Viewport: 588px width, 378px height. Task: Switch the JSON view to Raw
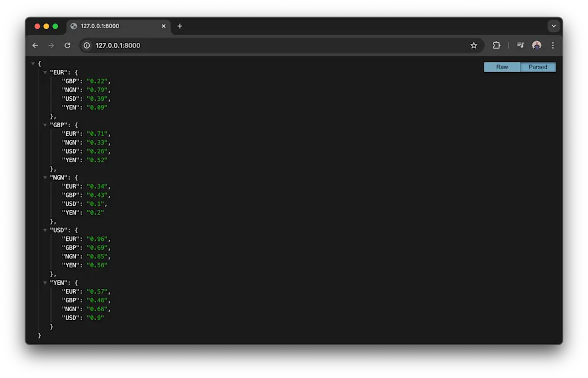pyautogui.click(x=501, y=67)
